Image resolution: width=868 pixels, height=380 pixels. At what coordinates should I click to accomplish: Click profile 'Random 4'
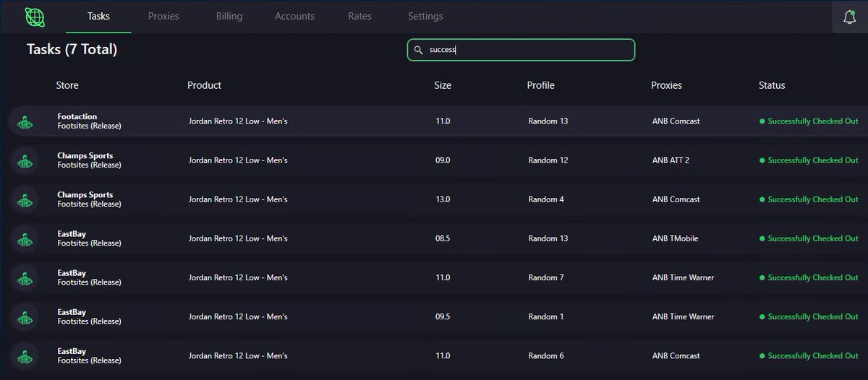click(x=546, y=199)
